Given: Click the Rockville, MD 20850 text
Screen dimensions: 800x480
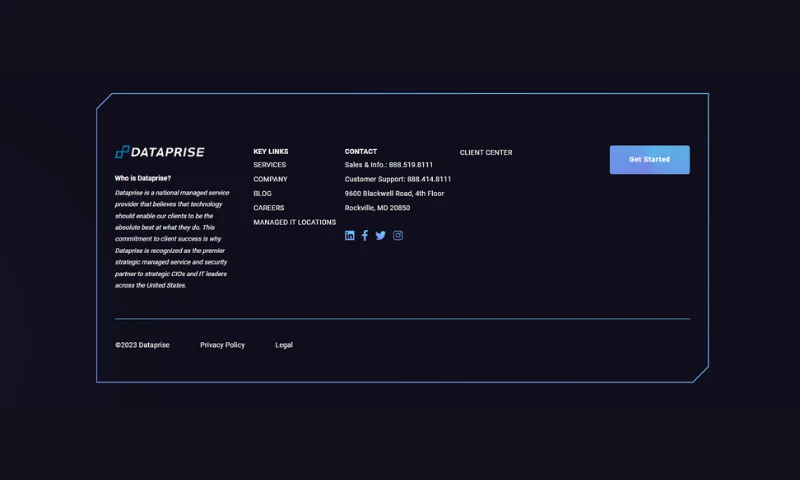Looking at the screenshot, I should [x=377, y=208].
